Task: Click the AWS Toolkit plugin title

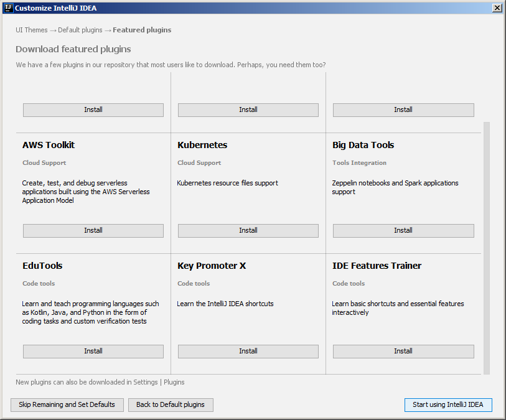Action: pos(49,145)
